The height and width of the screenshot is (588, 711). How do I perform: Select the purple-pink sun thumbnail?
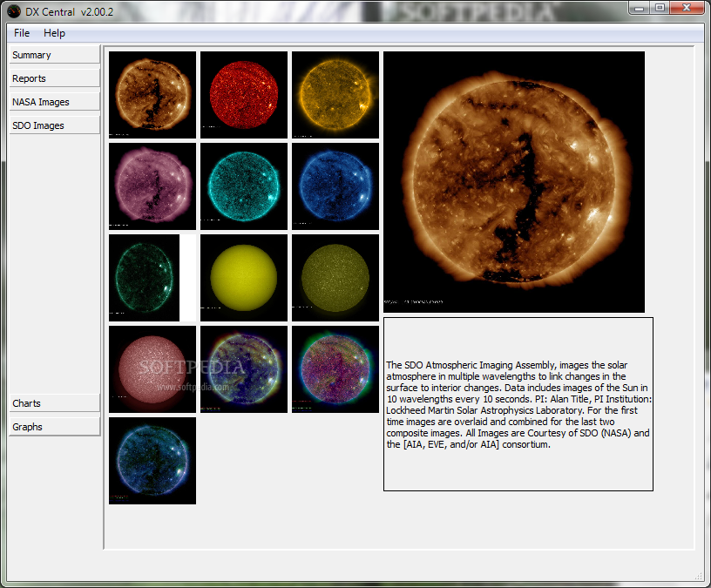152,186
